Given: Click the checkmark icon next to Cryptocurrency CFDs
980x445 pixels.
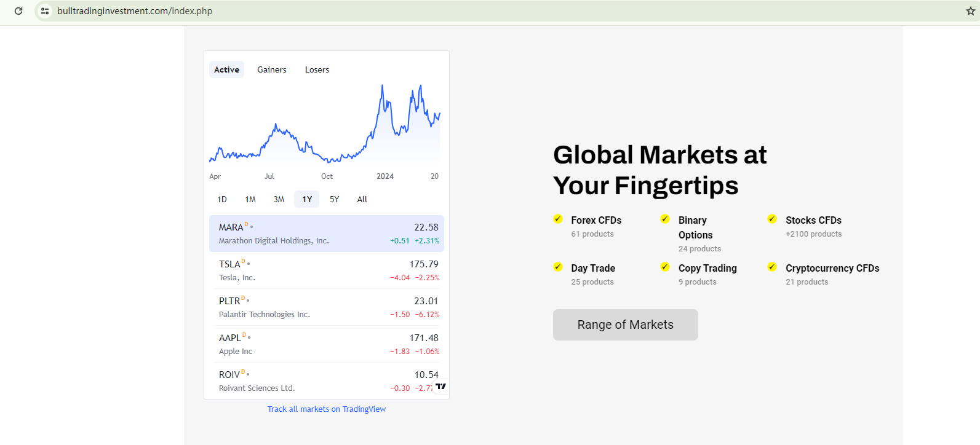Looking at the screenshot, I should point(772,267).
